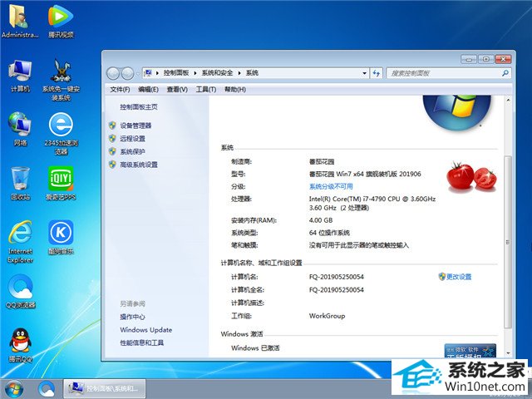This screenshot has height=399, width=532.
Task: Open the recent pages dropdown next to Forward
Action: click(x=138, y=73)
